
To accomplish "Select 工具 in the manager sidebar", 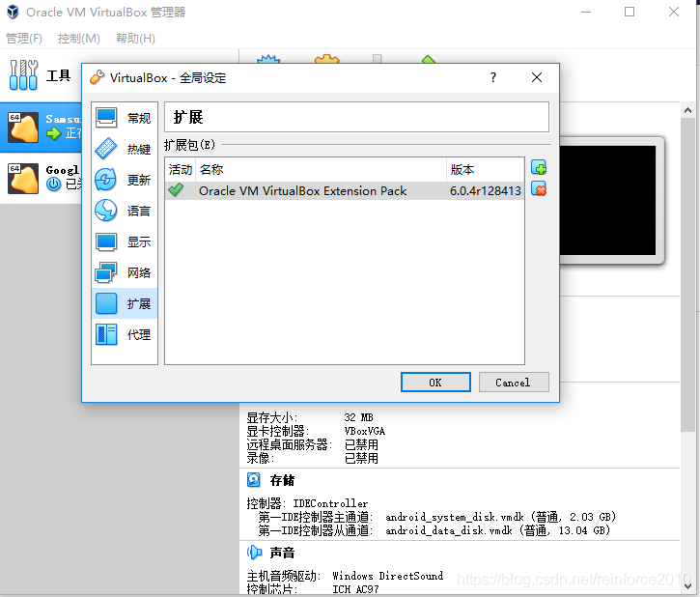I will click(41, 75).
